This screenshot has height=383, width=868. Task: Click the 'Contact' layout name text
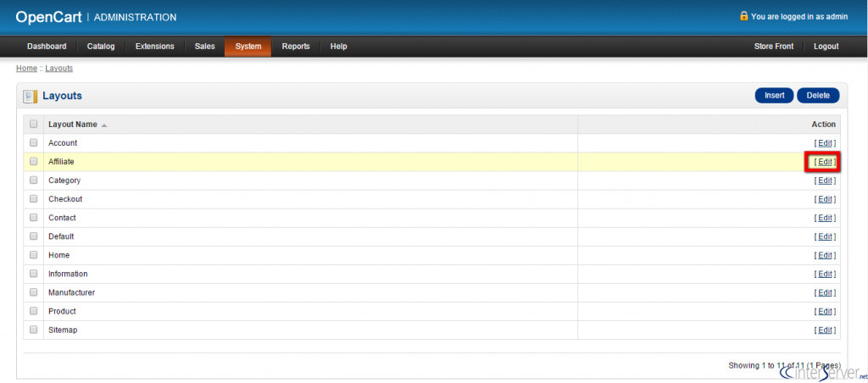[62, 218]
